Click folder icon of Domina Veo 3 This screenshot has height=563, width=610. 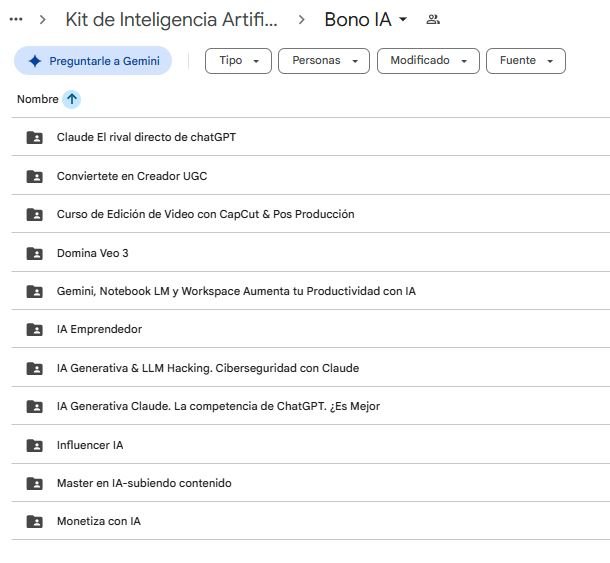35,253
